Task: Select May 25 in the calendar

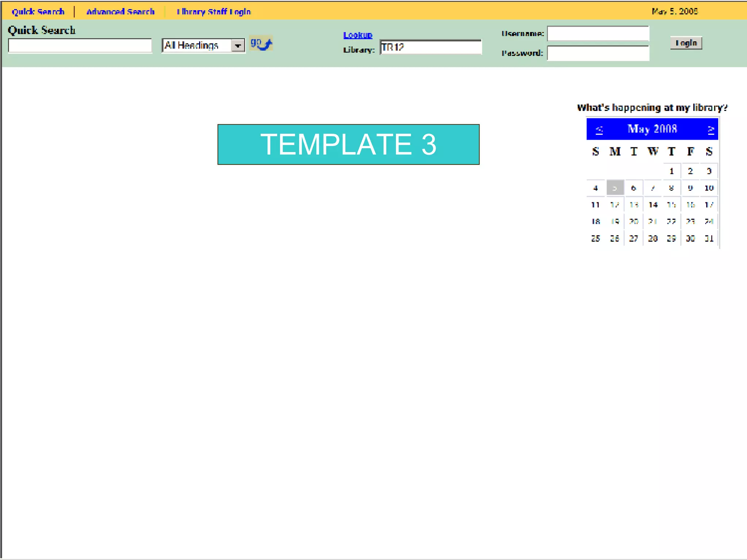Action: tap(595, 238)
